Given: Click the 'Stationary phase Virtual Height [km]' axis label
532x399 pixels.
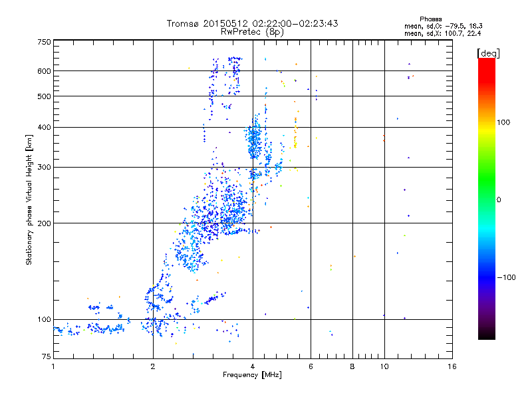Looking at the screenshot, I should click(x=29, y=199).
